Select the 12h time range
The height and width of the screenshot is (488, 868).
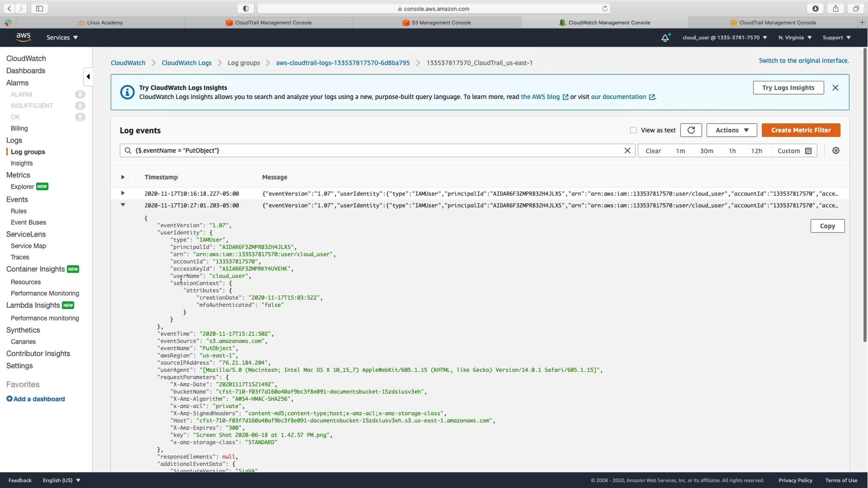(x=757, y=151)
